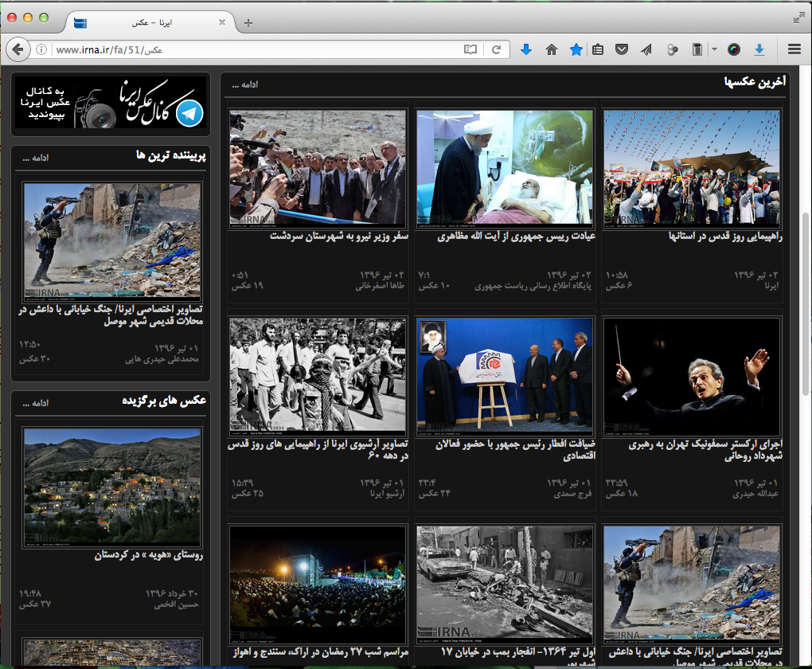
Task: Open the iftar unveiling ceremony photo thumbnail
Action: (505, 377)
